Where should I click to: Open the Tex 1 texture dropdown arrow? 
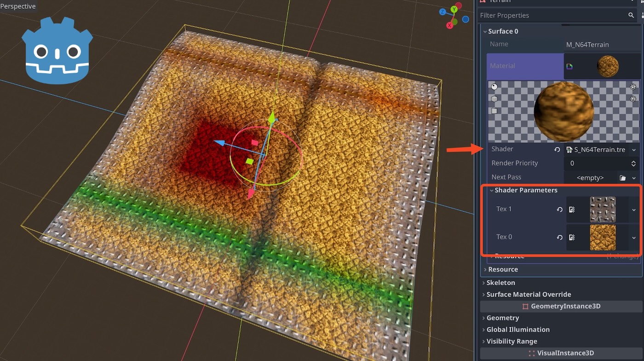point(634,210)
